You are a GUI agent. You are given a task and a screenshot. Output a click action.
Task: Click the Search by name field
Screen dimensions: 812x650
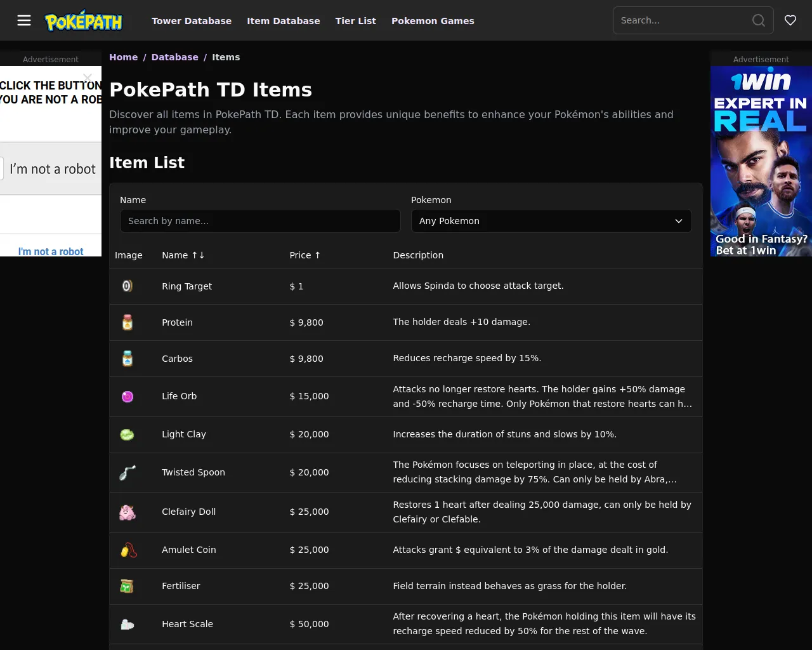coord(260,221)
